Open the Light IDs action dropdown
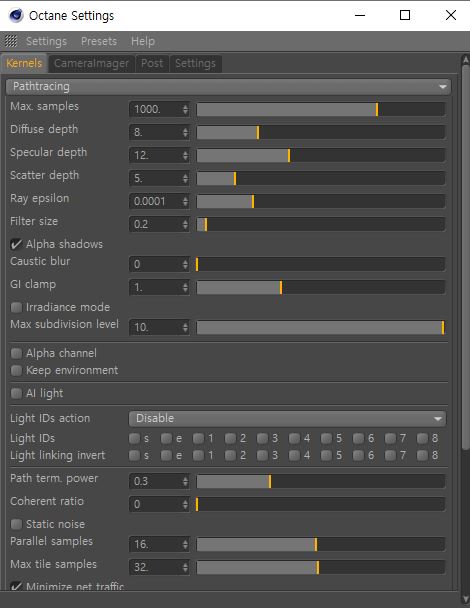Screen dimensions: 470x608 [x=287, y=419]
